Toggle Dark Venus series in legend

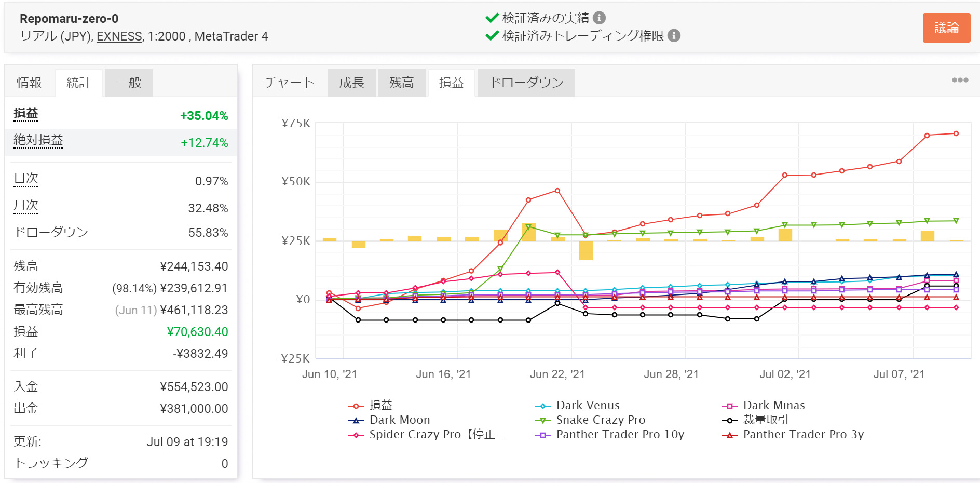click(x=587, y=405)
